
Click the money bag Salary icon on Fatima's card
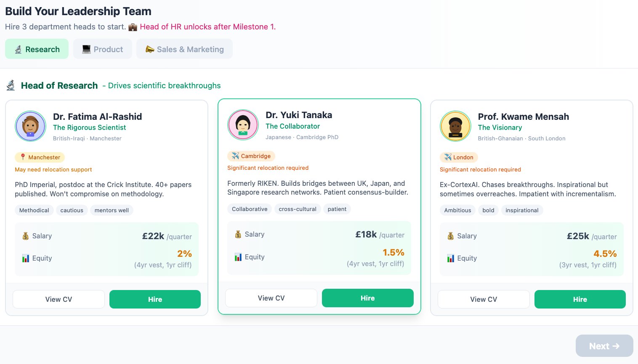point(26,236)
